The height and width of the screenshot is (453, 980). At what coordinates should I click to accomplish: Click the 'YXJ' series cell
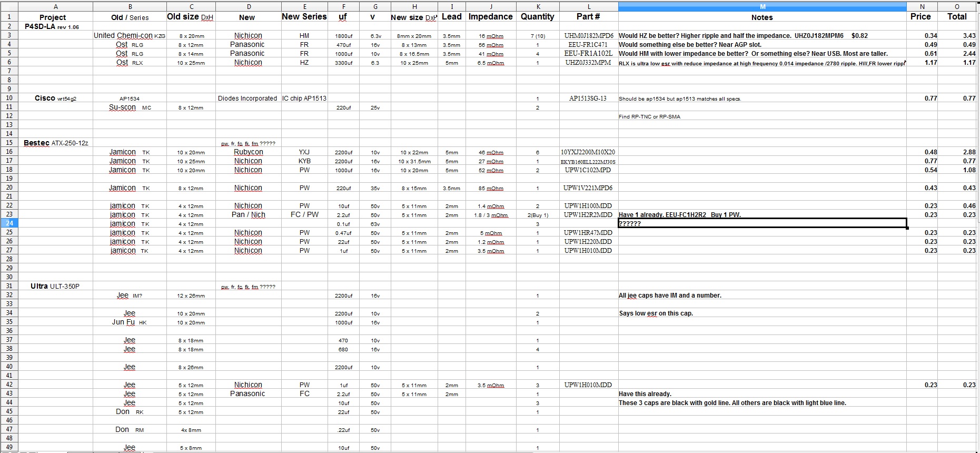point(304,152)
